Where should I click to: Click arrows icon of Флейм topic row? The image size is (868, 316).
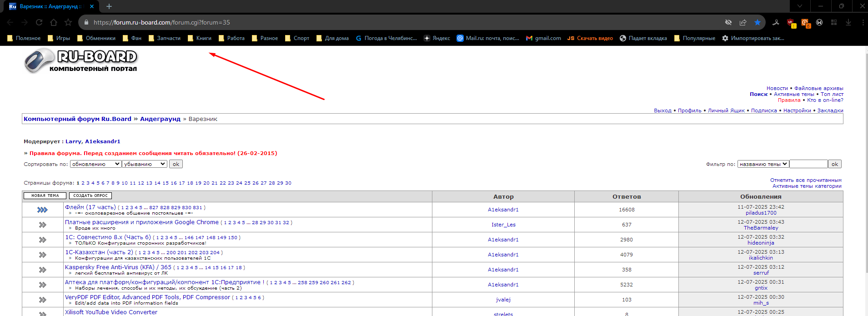click(42, 210)
